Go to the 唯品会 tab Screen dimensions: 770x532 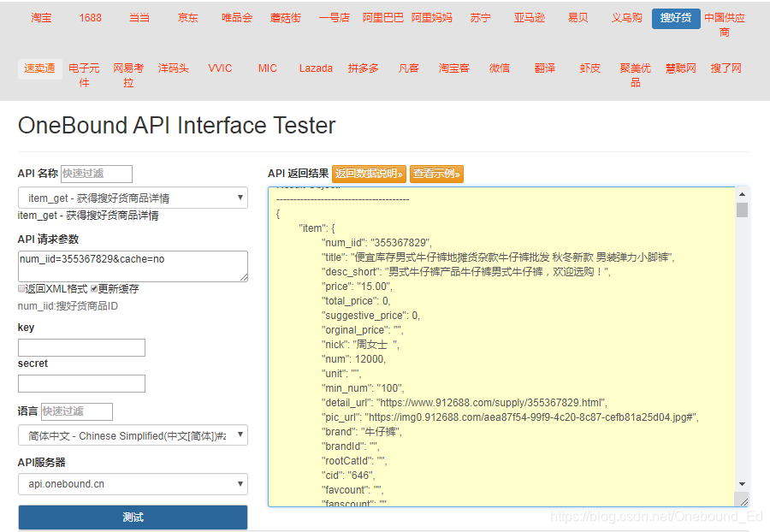(237, 18)
